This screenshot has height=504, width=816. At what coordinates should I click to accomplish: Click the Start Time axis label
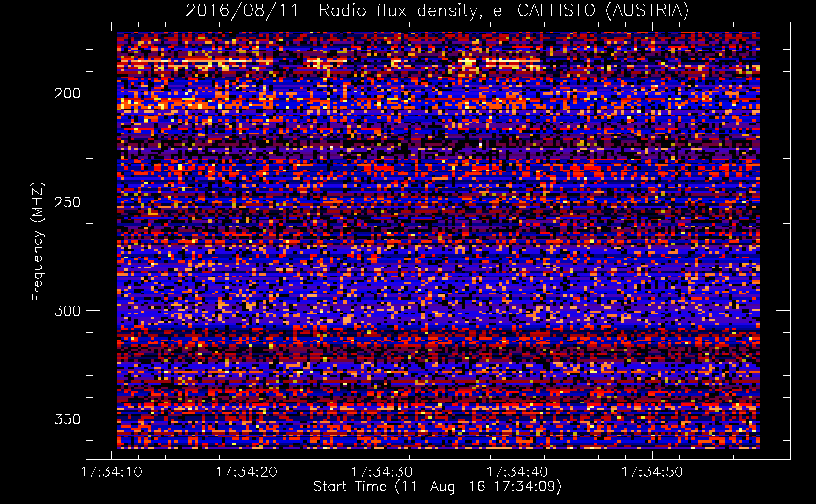click(437, 487)
